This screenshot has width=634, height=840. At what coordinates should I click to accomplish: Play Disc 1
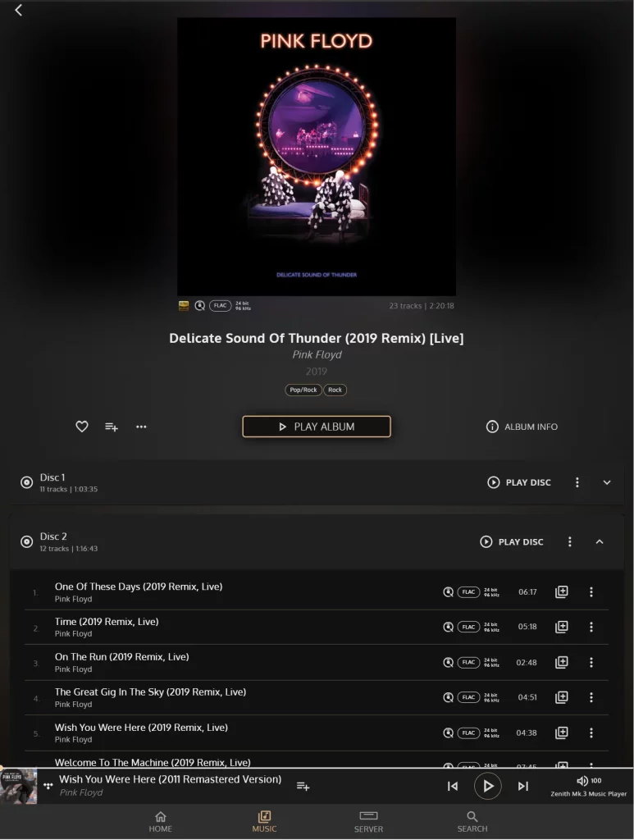tap(519, 482)
